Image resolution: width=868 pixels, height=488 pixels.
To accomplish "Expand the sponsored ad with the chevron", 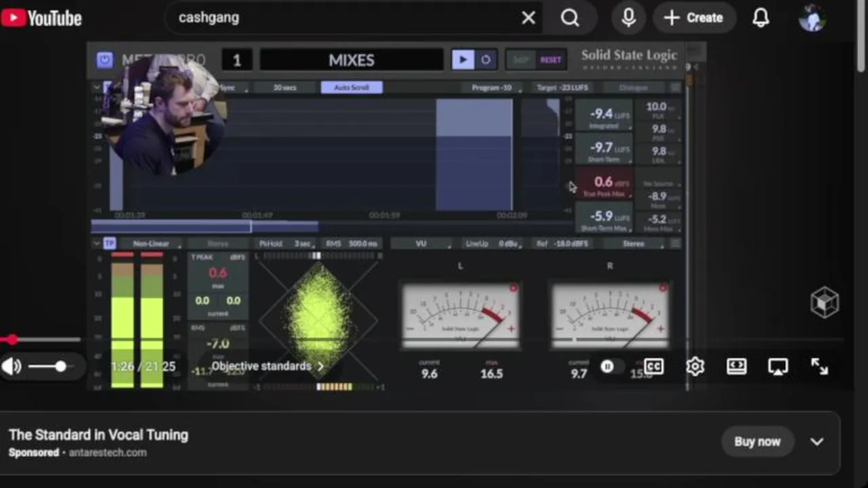I will point(816,442).
